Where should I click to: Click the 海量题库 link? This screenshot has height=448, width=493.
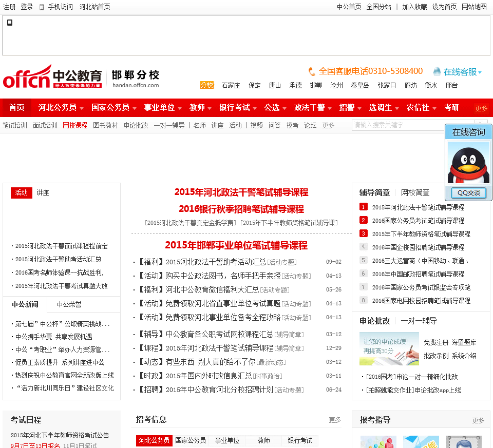click(464, 342)
